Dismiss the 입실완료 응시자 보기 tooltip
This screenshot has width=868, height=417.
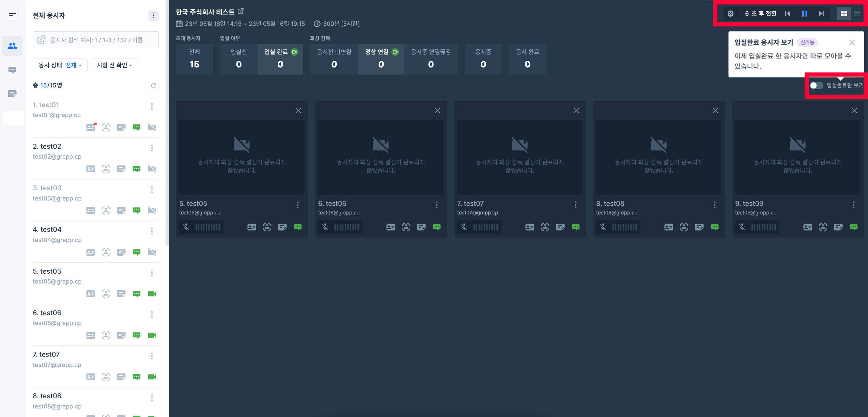pyautogui.click(x=852, y=43)
